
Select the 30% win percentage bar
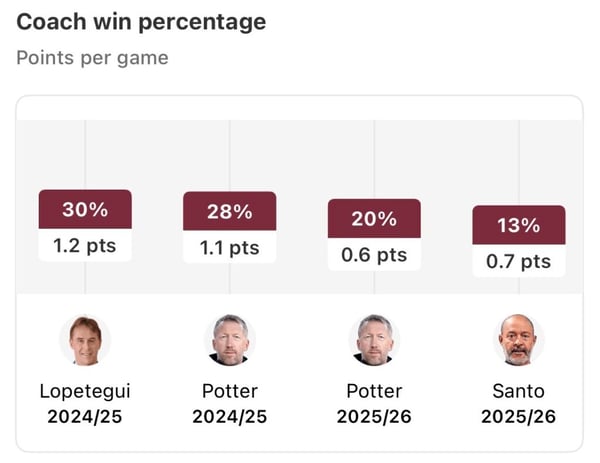pos(85,209)
